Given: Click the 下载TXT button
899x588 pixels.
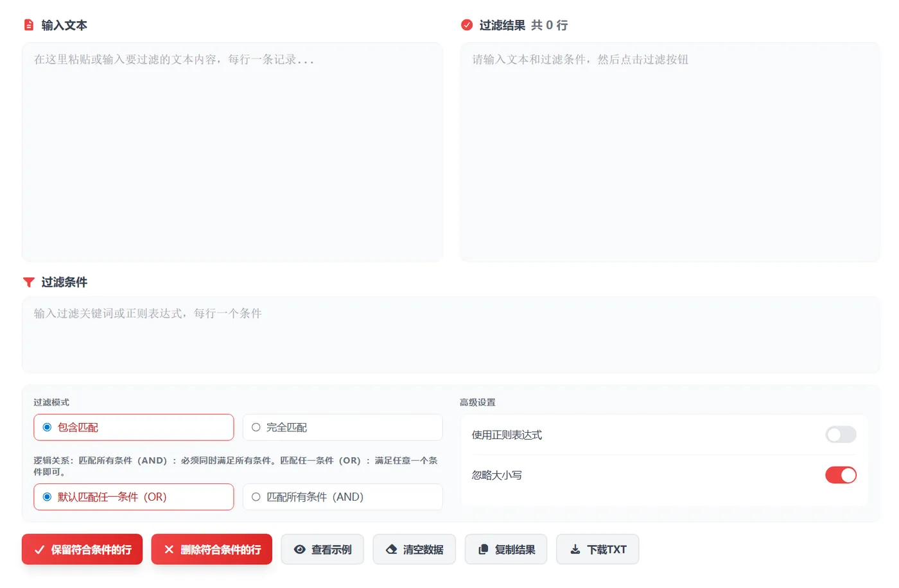Looking at the screenshot, I should 597,549.
